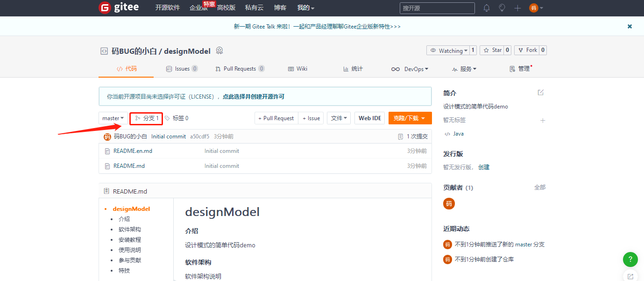Launch the Web IDE
The height and width of the screenshot is (281, 644).
coord(369,118)
